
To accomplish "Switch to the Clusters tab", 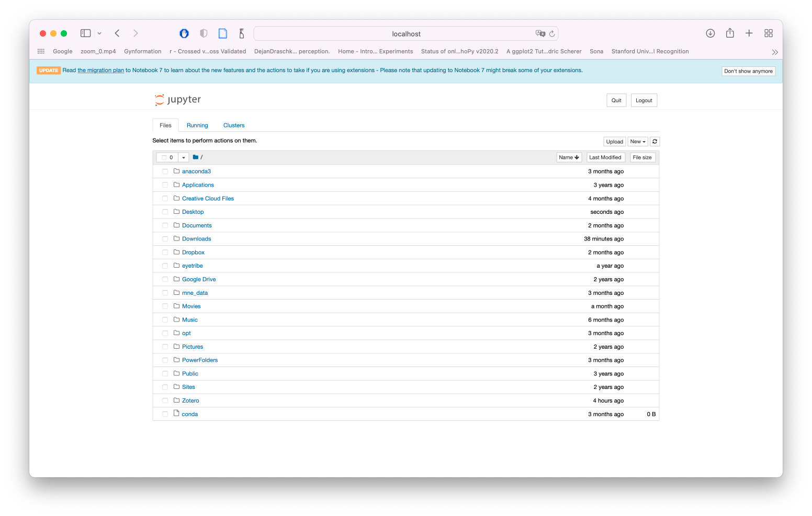I will [234, 125].
